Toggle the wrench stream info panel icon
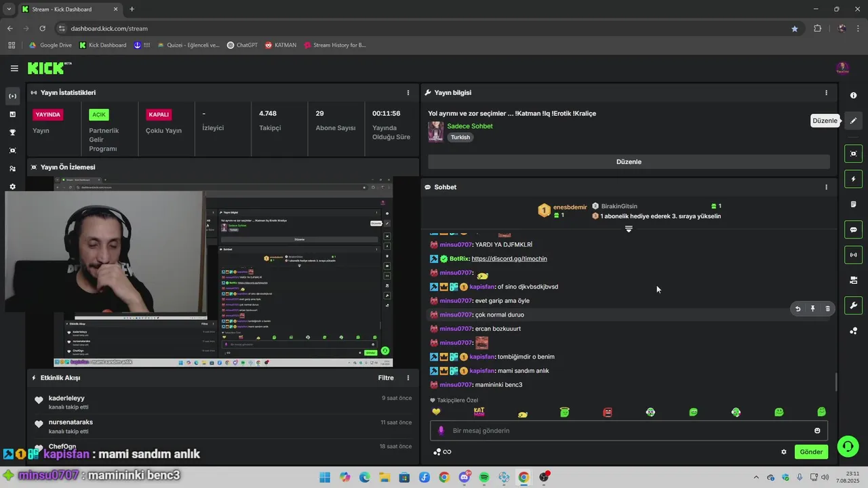This screenshot has height=488, width=868. click(853, 306)
